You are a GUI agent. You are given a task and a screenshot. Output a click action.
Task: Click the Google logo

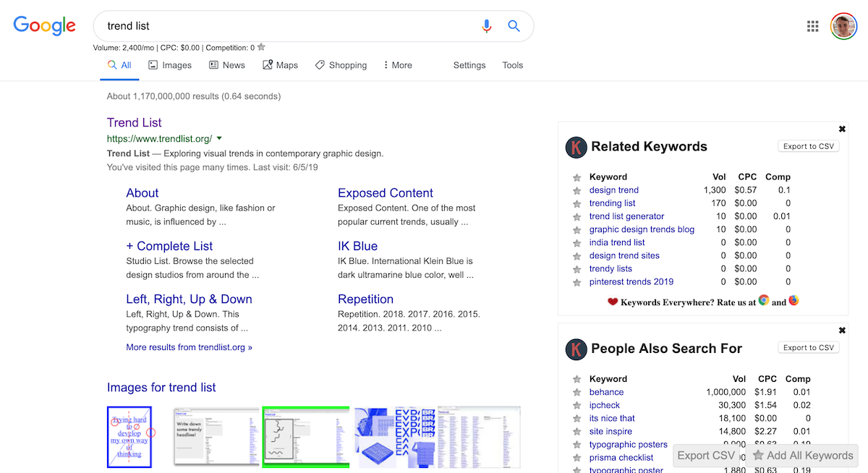[x=44, y=25]
